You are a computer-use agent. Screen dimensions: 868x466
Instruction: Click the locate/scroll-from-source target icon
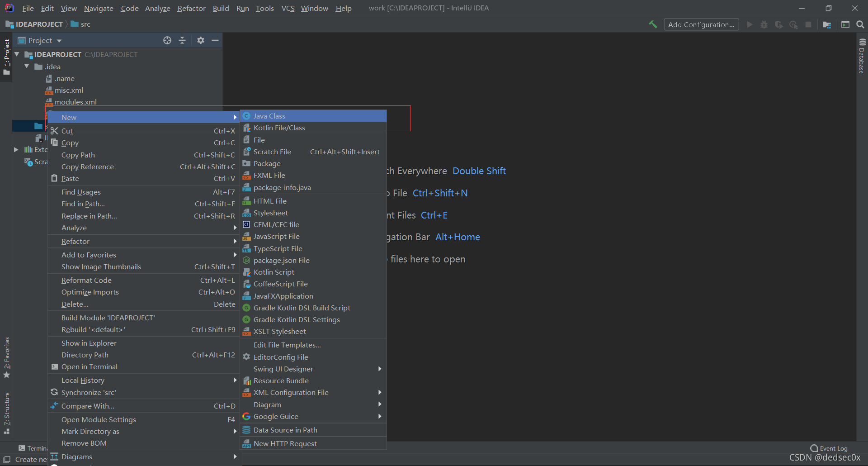[x=167, y=40]
